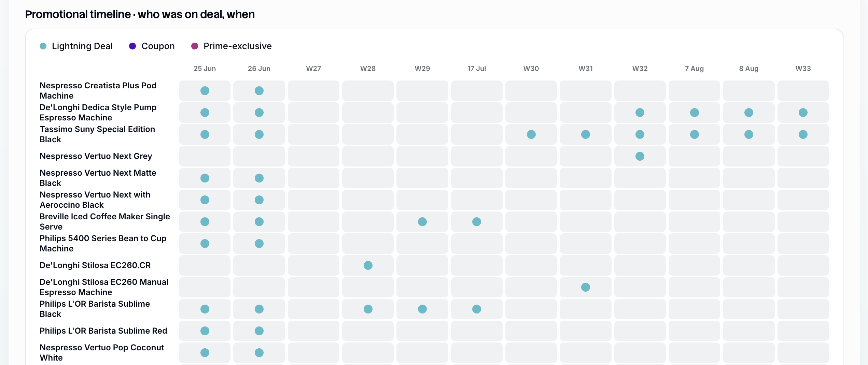868x365 pixels.
Task: Click the Lightning Deal legend dot
Action: (43, 46)
